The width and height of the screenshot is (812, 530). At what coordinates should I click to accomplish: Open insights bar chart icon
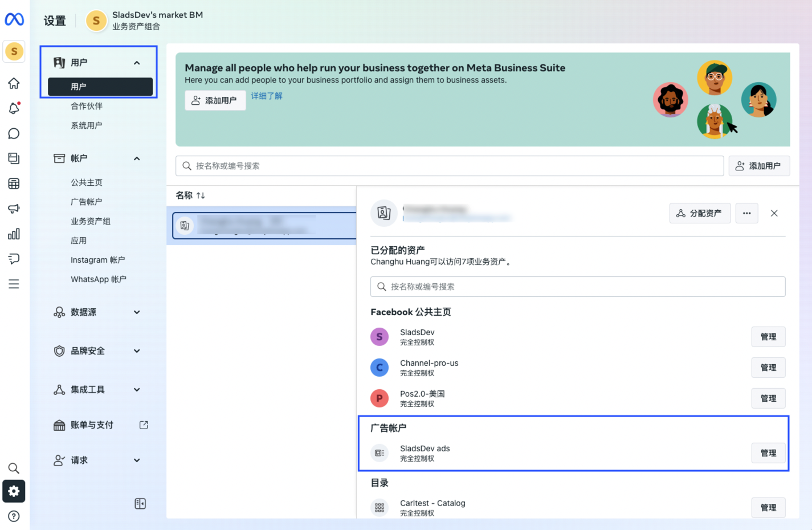tap(14, 234)
